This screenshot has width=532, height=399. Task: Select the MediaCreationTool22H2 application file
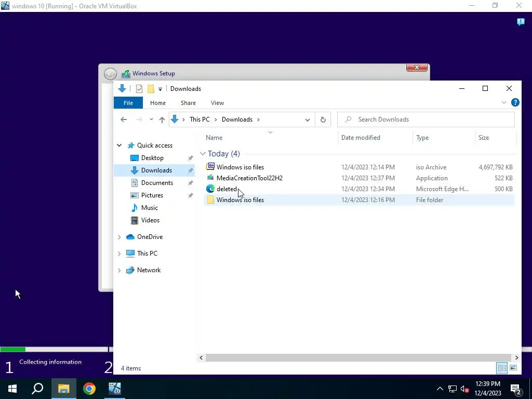pos(360,178)
